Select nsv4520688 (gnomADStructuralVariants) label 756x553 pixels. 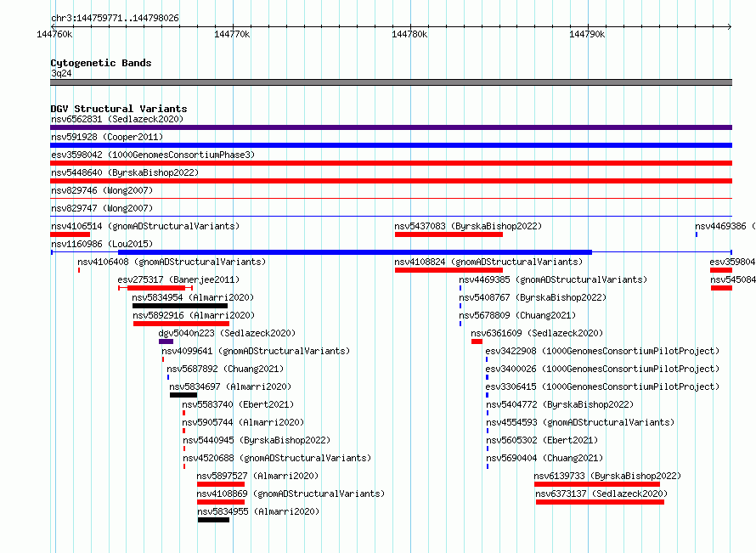click(277, 458)
